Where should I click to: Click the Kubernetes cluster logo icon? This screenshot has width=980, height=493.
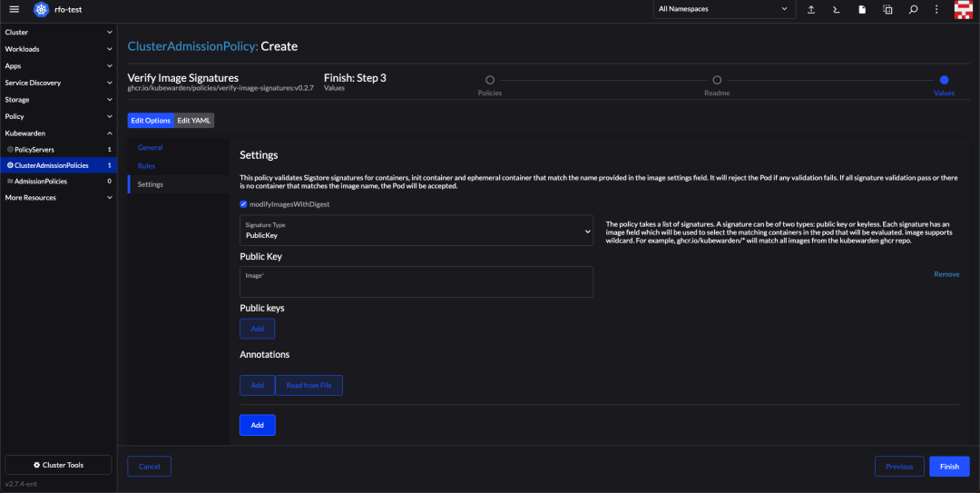coord(41,9)
